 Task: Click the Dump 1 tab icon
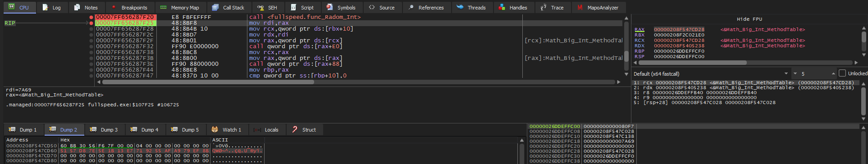click(x=12, y=130)
